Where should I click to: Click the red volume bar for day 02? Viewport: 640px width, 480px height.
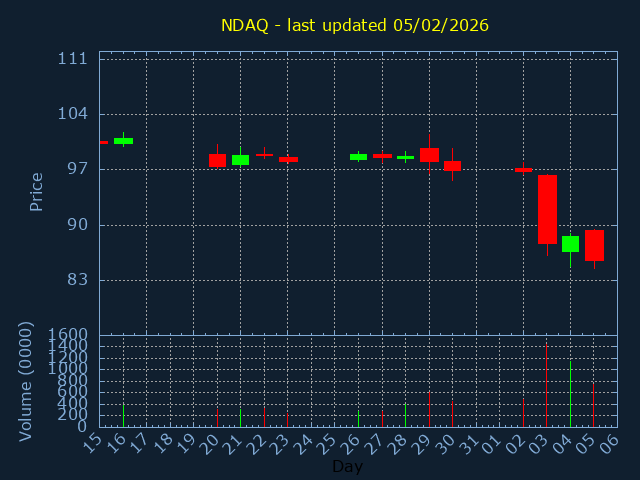523,413
